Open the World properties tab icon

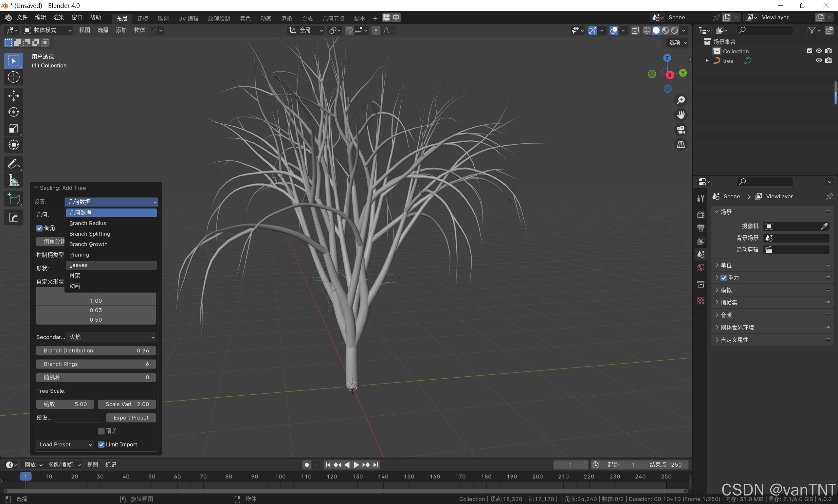tap(701, 268)
